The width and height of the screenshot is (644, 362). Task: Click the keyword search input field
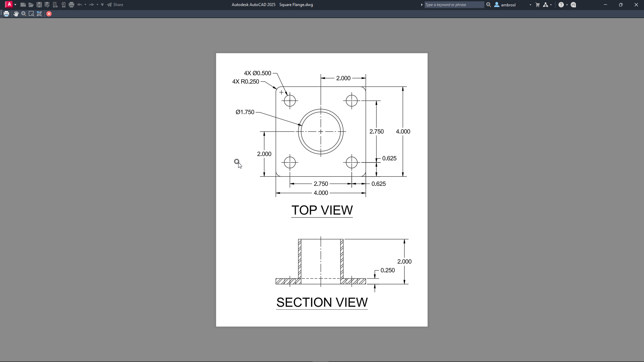[454, 5]
